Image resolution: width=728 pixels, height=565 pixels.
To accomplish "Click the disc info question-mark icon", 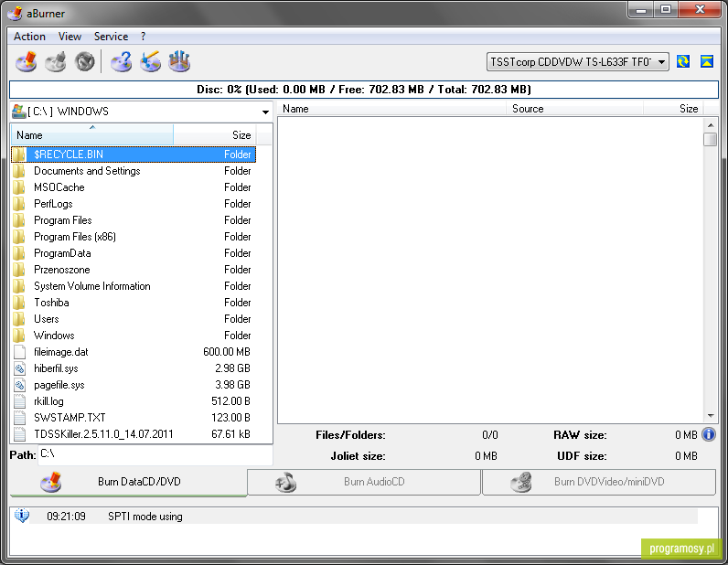I will point(121,62).
